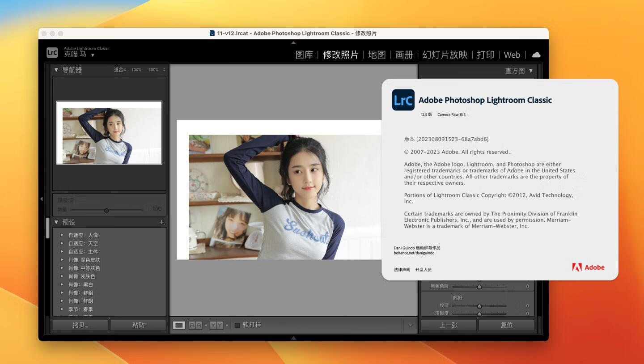Open 开发人员 link in About dialog
This screenshot has width=644, height=364.
pyautogui.click(x=423, y=270)
